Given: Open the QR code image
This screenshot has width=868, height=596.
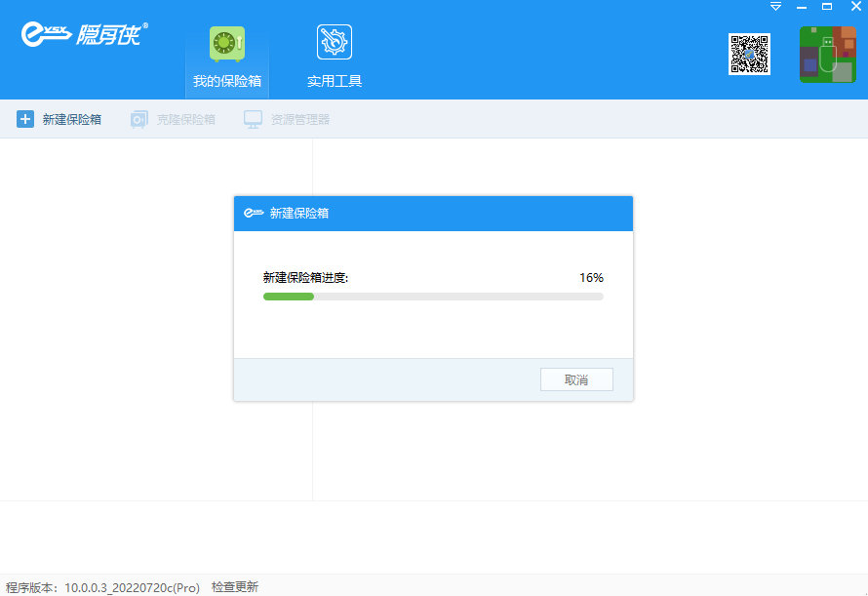Looking at the screenshot, I should (749, 54).
